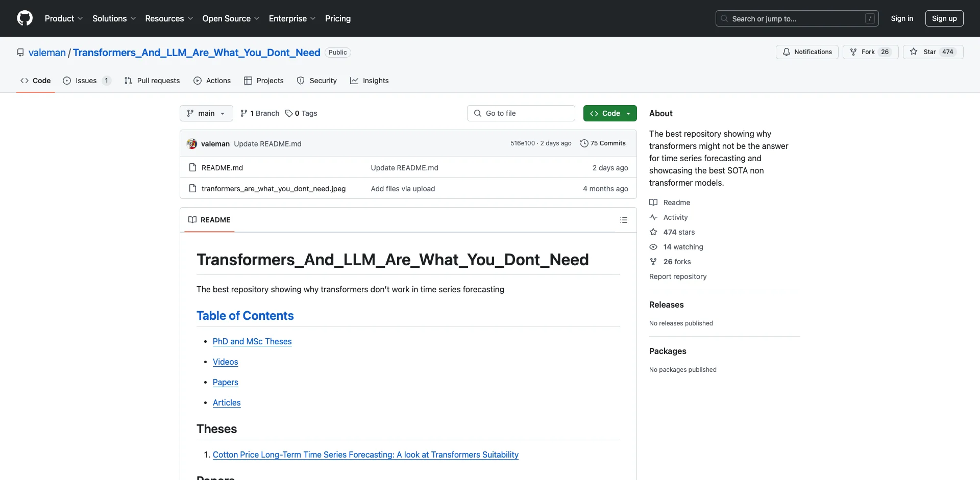980x480 pixels.
Task: Open the Enterprise dropdown
Action: [292, 18]
